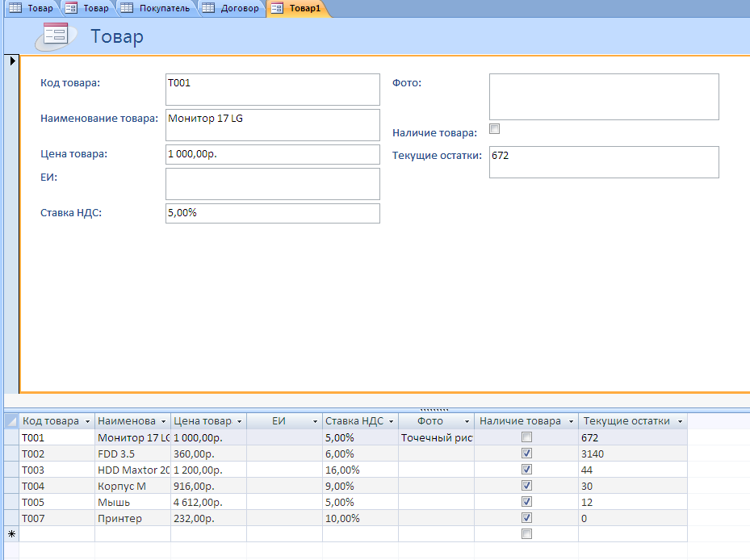Enable the Наличие товара checkbox in the form
This screenshot has width=750, height=560.
pyautogui.click(x=495, y=129)
